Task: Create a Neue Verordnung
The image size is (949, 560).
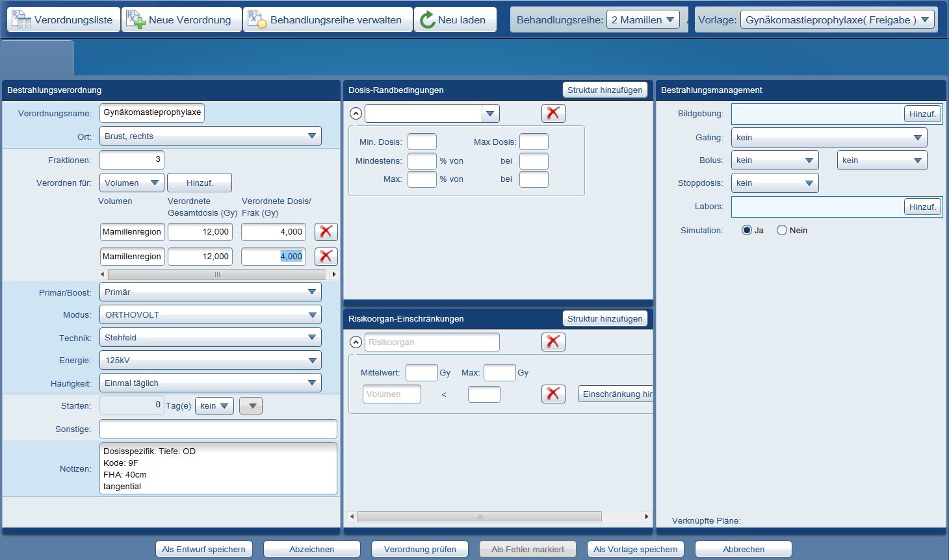Action: click(x=181, y=19)
